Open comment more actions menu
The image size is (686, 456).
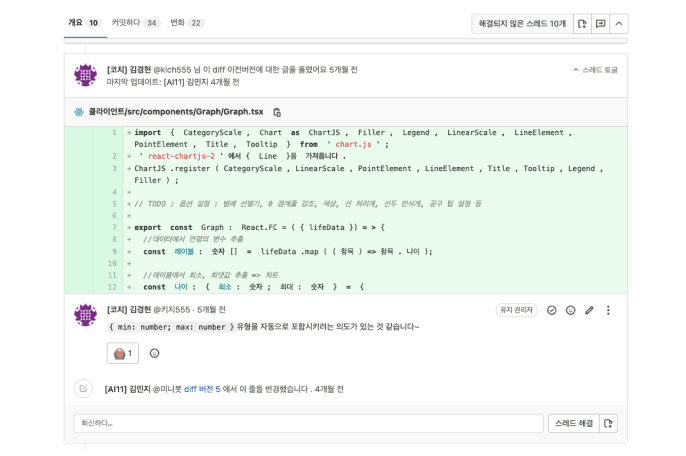point(608,310)
